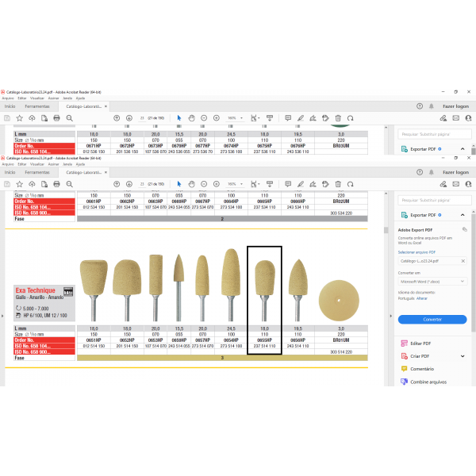Click the search field in upper window tools pane
Screen dimensions: 476x476
tap(435, 134)
